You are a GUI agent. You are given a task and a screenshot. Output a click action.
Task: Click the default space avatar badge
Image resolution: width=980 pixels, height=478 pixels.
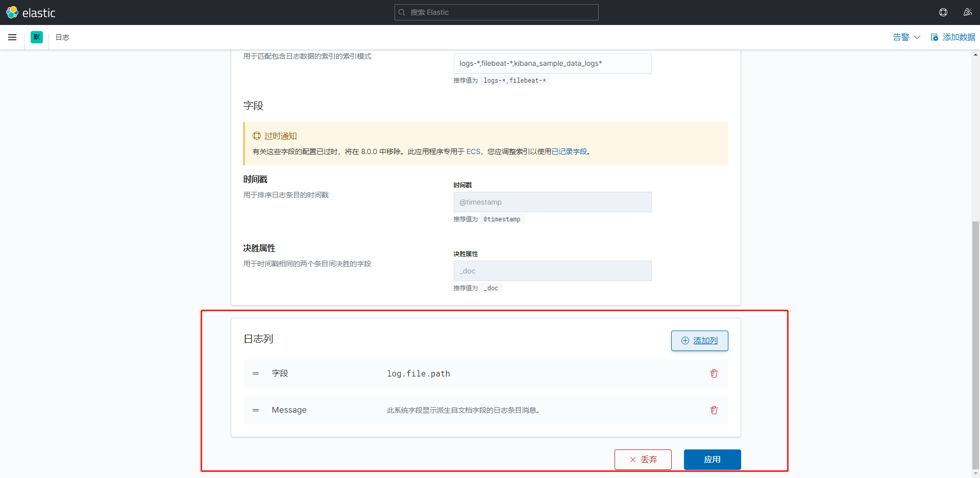pyautogui.click(x=37, y=37)
